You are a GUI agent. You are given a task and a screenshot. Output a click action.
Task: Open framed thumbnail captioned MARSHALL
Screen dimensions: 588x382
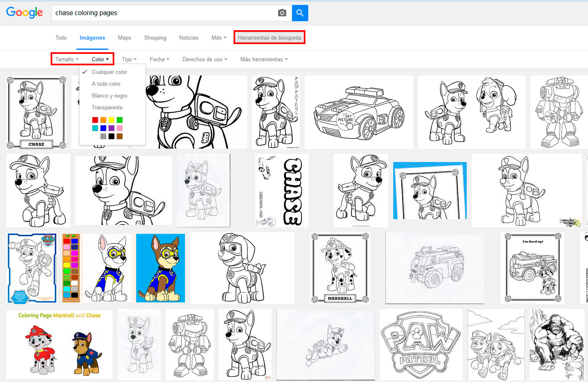pyautogui.click(x=340, y=268)
